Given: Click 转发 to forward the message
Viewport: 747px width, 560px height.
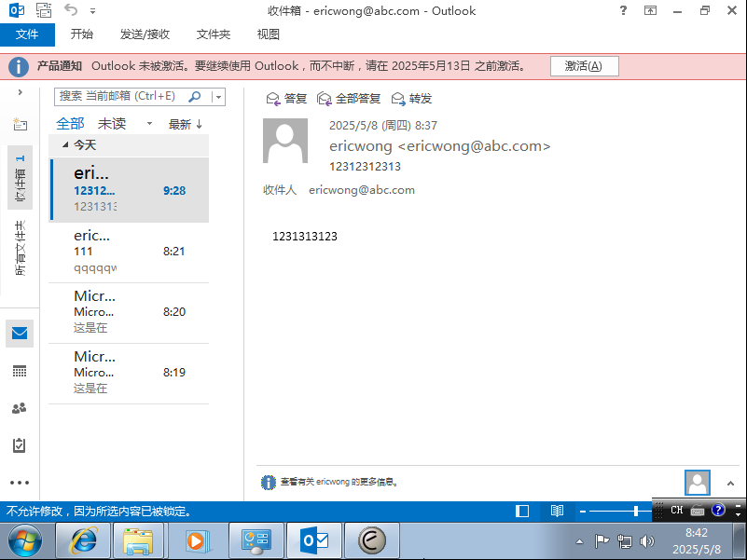Looking at the screenshot, I should click(x=411, y=99).
